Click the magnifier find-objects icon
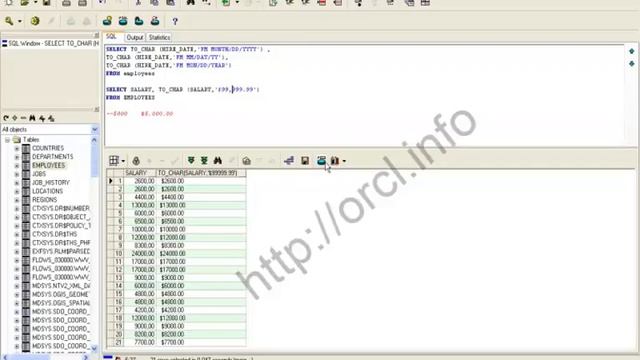 [9, 21]
